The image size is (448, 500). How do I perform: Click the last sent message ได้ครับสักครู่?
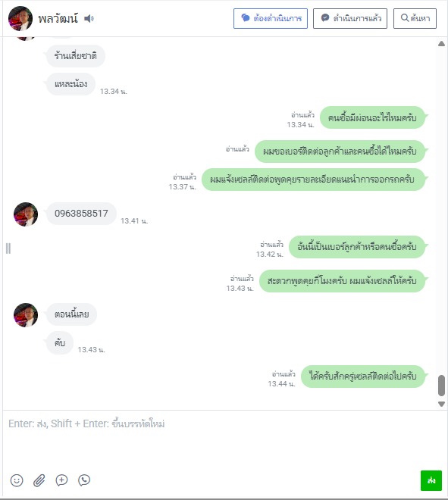click(x=363, y=377)
